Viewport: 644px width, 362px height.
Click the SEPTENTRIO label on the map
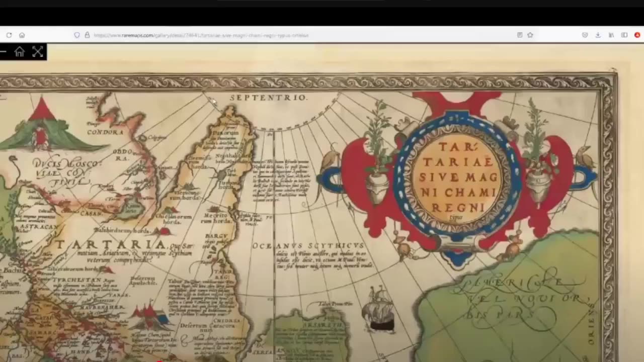tap(268, 98)
